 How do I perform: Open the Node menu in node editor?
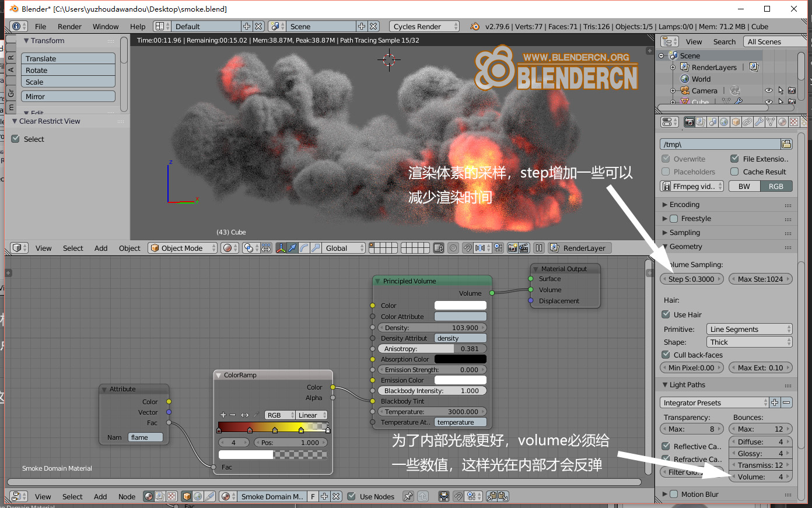127,496
